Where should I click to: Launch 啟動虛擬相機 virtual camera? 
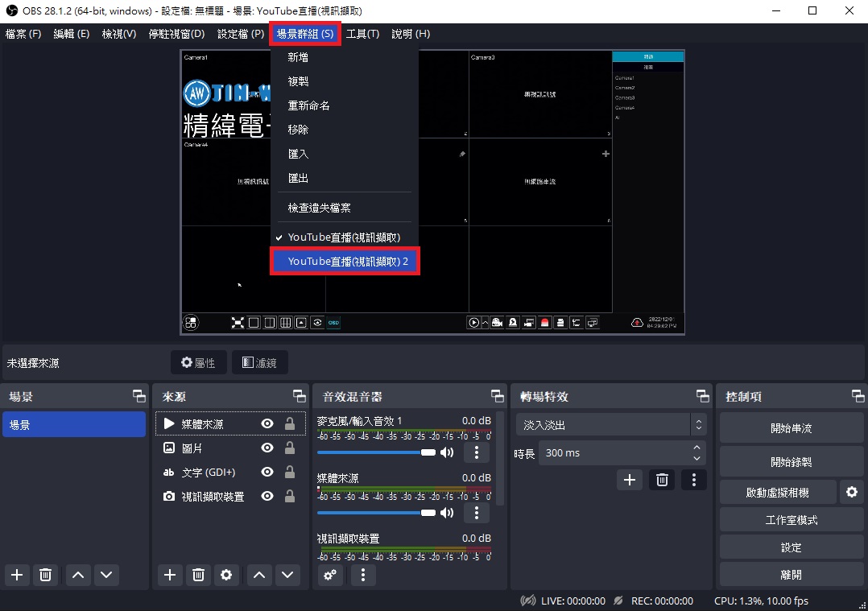coord(778,492)
